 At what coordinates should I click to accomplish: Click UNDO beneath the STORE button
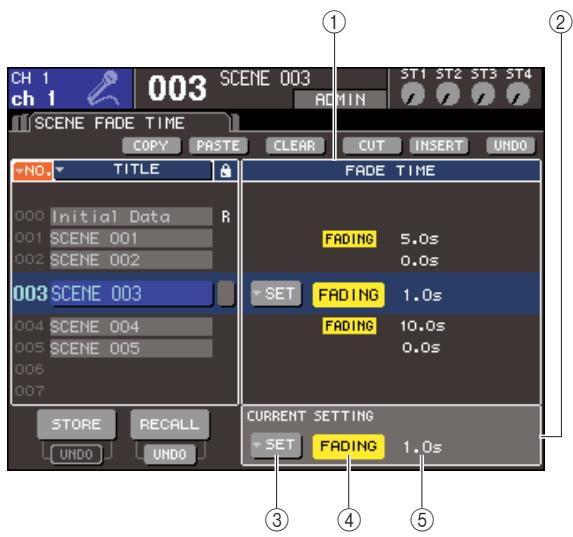pyautogui.click(x=76, y=454)
